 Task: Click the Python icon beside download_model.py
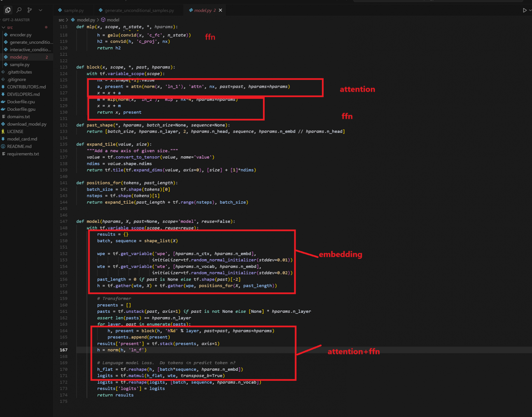(x=3, y=124)
